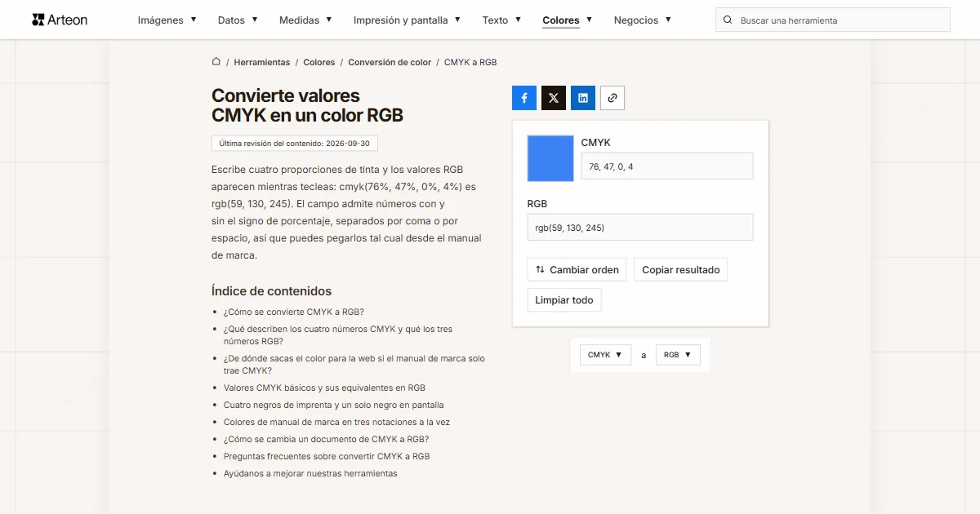The height and width of the screenshot is (514, 980).
Task: Open '¿Cómo se convierte CMYK a RGB?' link
Action: [x=294, y=312]
